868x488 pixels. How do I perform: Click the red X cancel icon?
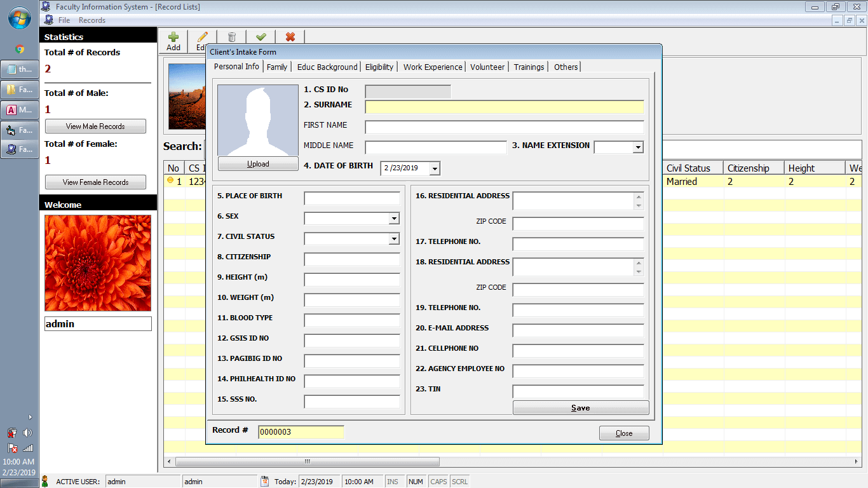[x=290, y=36]
